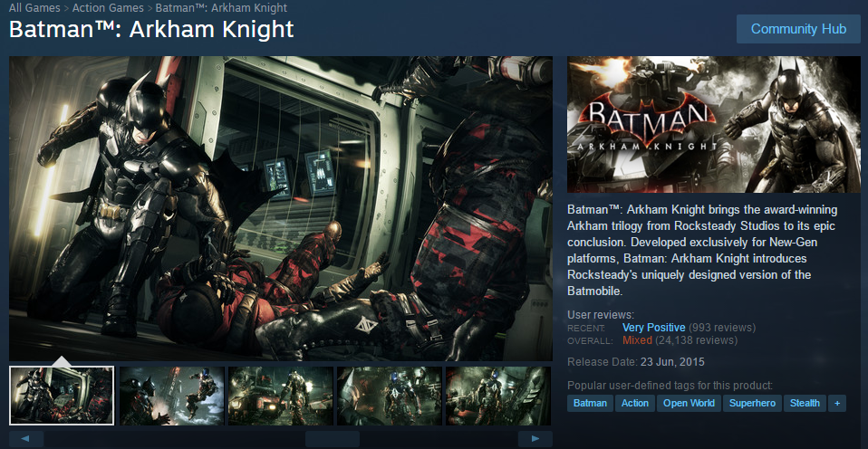
Task: Click the (993 reviews) count text
Action: click(722, 328)
